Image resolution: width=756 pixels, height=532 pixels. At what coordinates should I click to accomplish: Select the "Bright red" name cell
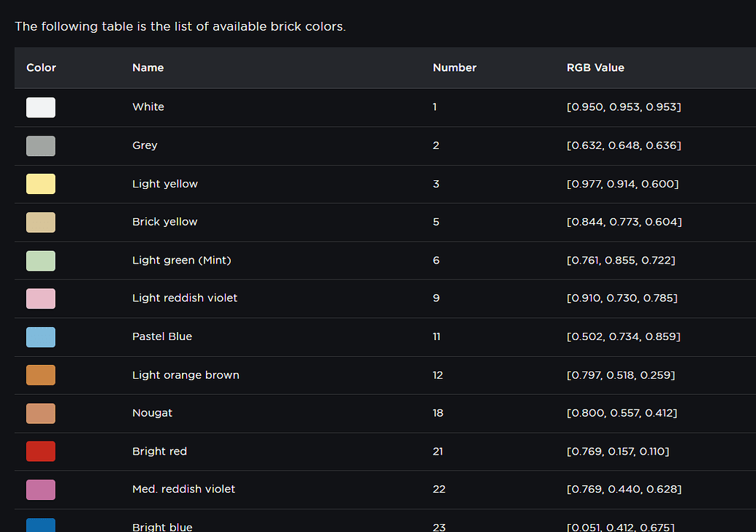[159, 452]
